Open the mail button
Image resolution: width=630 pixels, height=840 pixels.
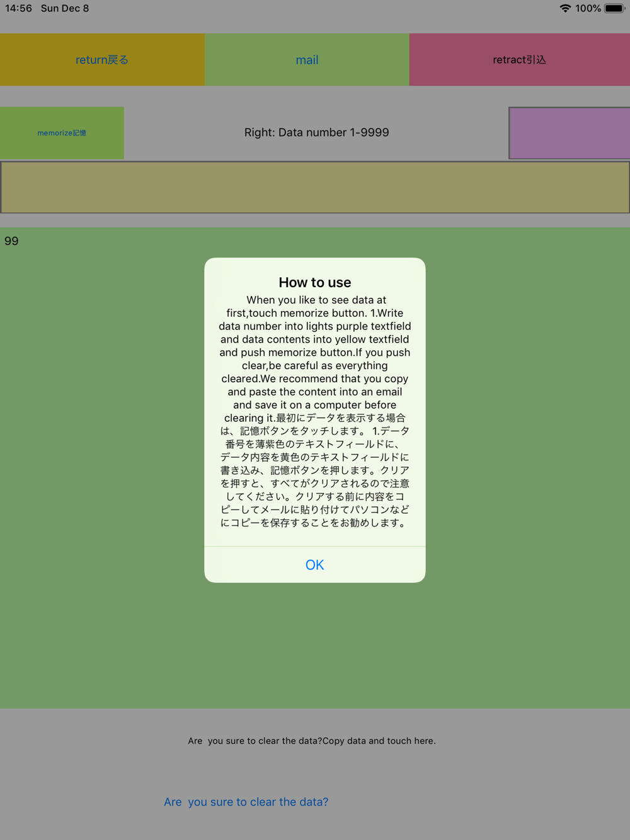click(307, 60)
